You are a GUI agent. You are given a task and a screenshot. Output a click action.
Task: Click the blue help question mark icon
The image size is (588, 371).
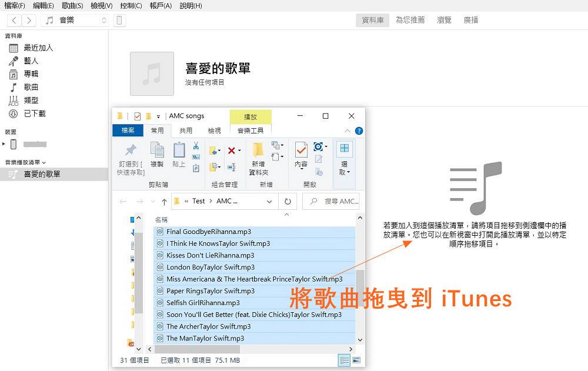(359, 131)
